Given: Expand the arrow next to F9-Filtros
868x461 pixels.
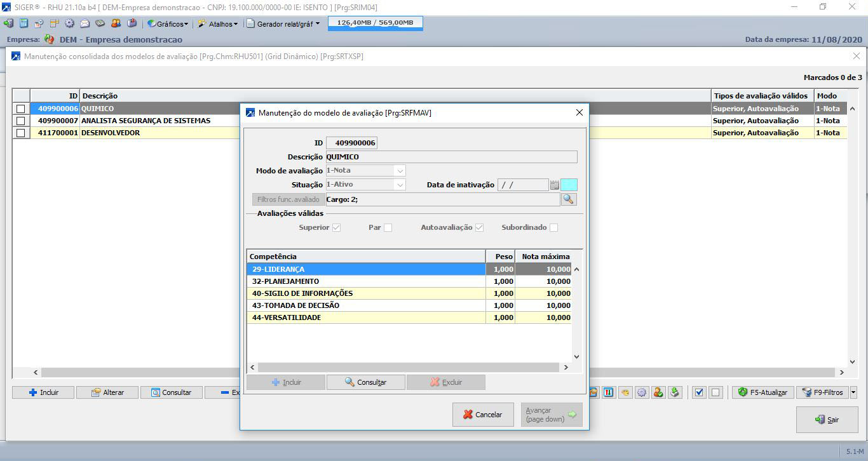Looking at the screenshot, I should point(853,392).
